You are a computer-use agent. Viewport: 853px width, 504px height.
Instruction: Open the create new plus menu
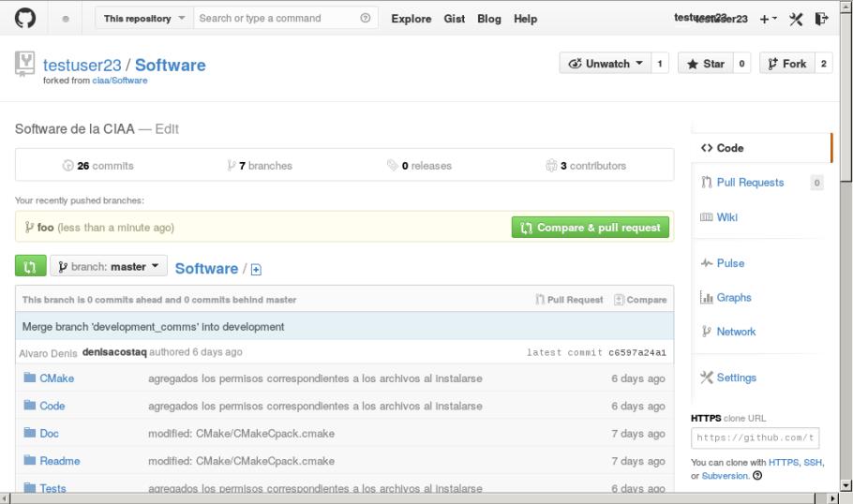click(x=768, y=19)
